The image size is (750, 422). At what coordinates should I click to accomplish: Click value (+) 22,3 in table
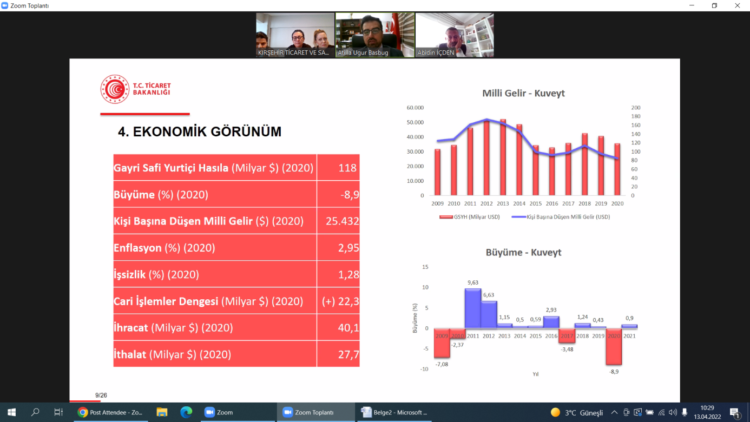pyautogui.click(x=340, y=301)
